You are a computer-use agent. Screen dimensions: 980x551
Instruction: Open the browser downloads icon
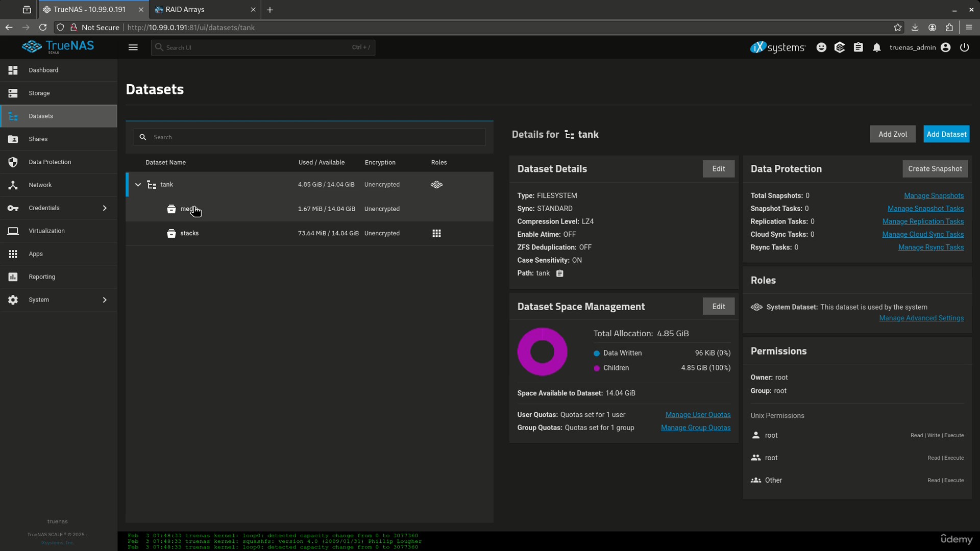[x=915, y=28]
